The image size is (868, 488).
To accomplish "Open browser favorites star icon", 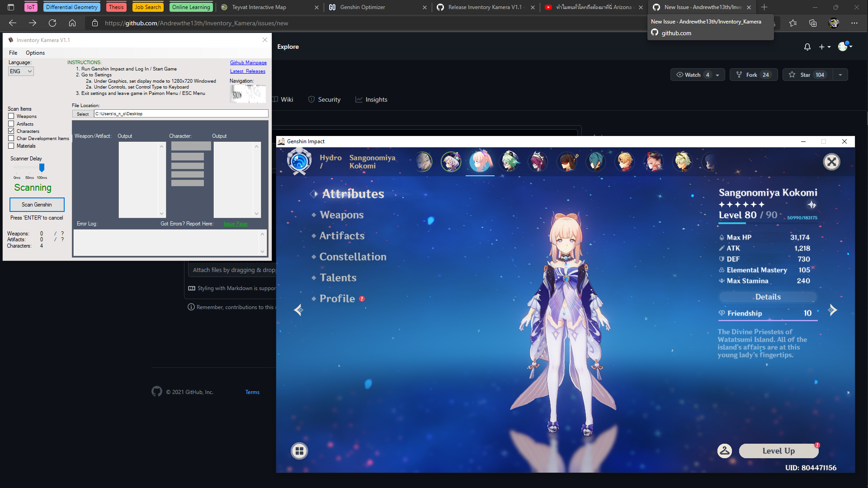I will click(x=793, y=23).
